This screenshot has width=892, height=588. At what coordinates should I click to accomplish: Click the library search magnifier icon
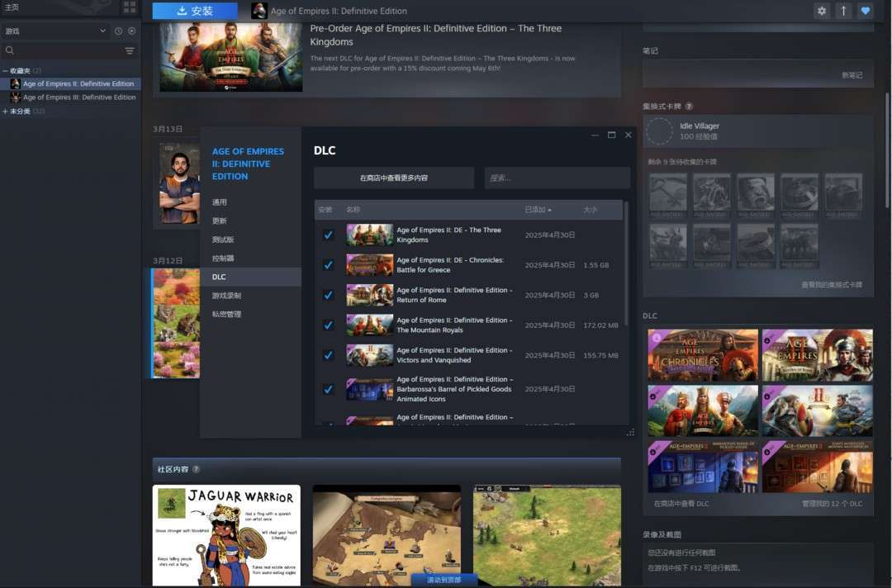(10, 50)
